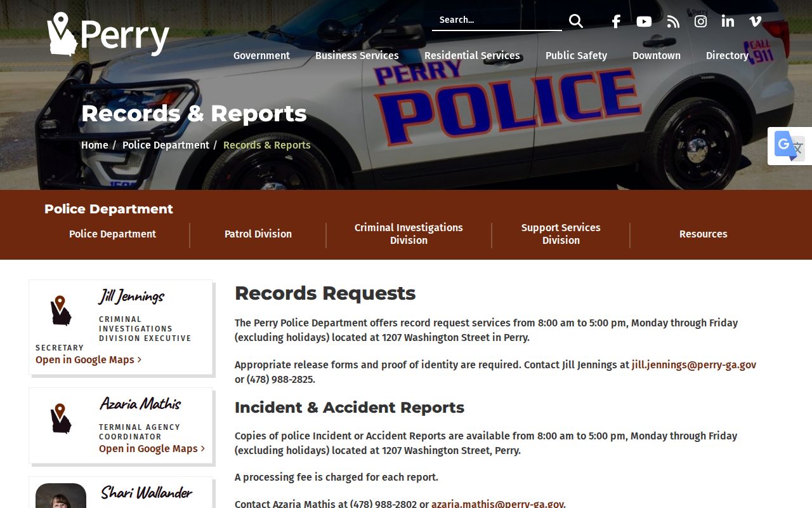This screenshot has height=508, width=812.
Task: Click the Azaria Mathis name heading
Action: [140, 404]
